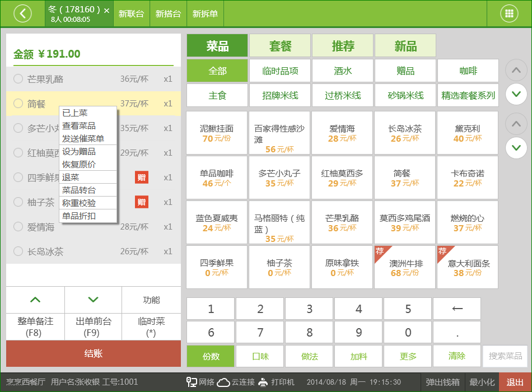Click the 云连接 cloud icon
The height and width of the screenshot is (392, 532).
pos(223,382)
